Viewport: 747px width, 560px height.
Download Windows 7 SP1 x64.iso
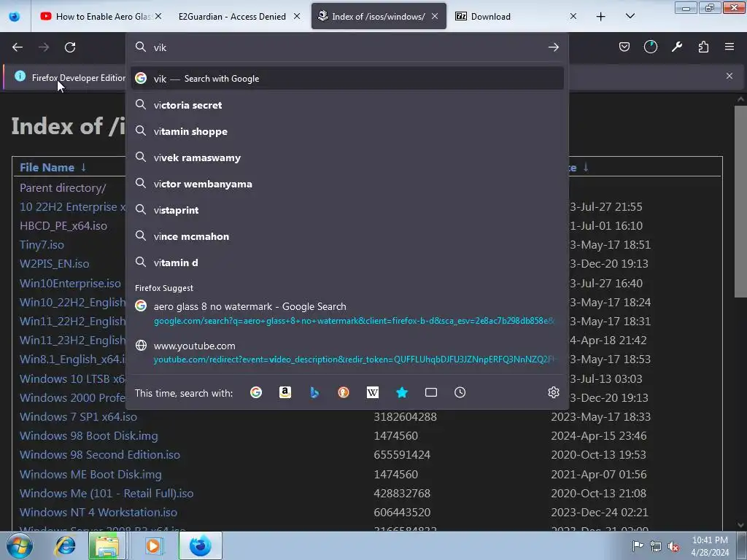(78, 416)
